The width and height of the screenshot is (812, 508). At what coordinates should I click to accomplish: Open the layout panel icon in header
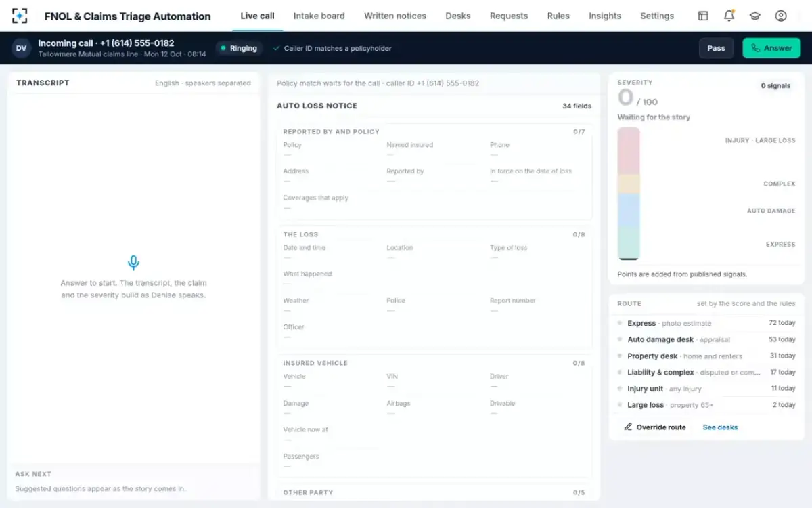pyautogui.click(x=703, y=16)
